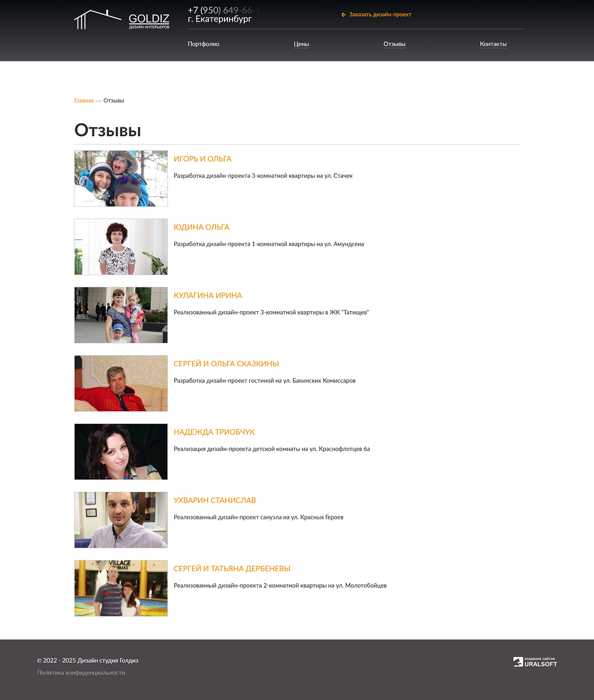The height and width of the screenshot is (700, 594).
Task: Open the Сергей и Ольга Сказкины review
Action: (x=226, y=364)
